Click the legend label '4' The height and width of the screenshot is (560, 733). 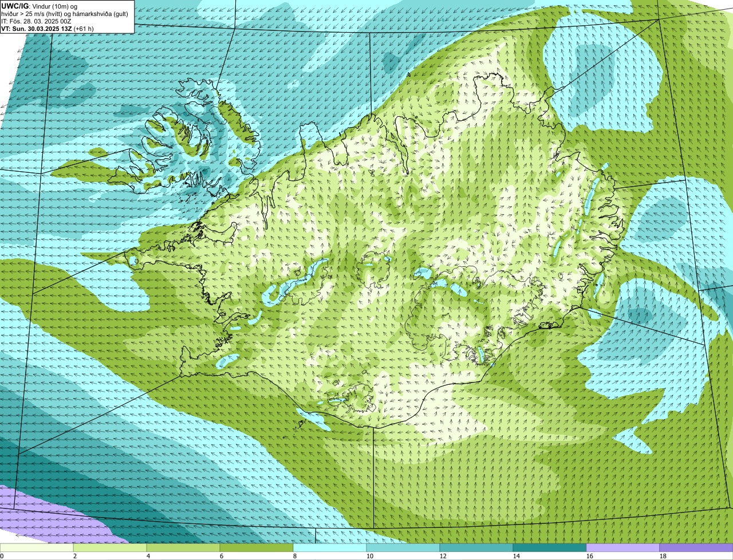(148, 556)
